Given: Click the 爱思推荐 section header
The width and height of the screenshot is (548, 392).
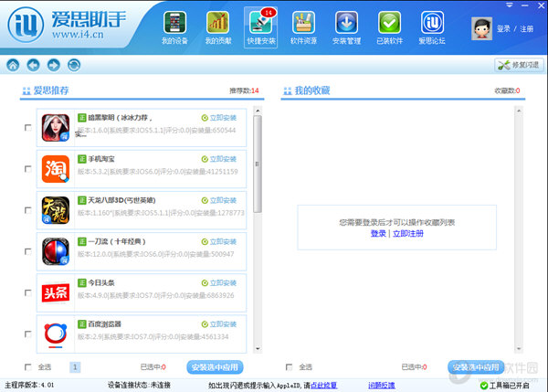Looking at the screenshot, I should (51, 90).
